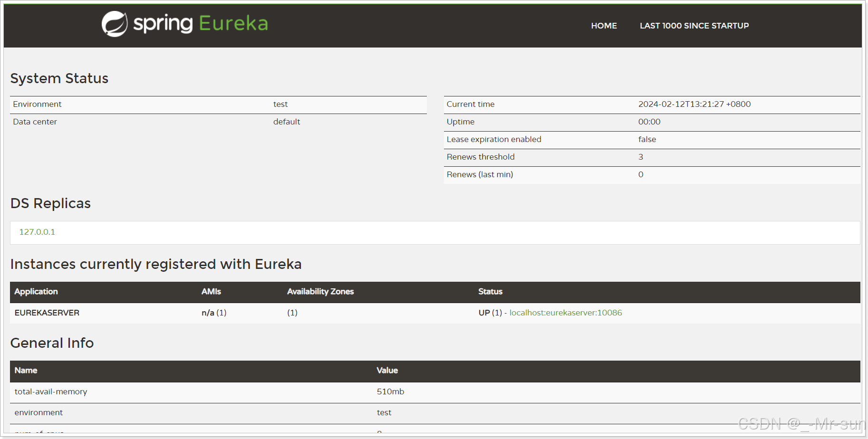Open LAST 1000 SINCE STARTUP page
The image size is (868, 439).
[x=694, y=26]
